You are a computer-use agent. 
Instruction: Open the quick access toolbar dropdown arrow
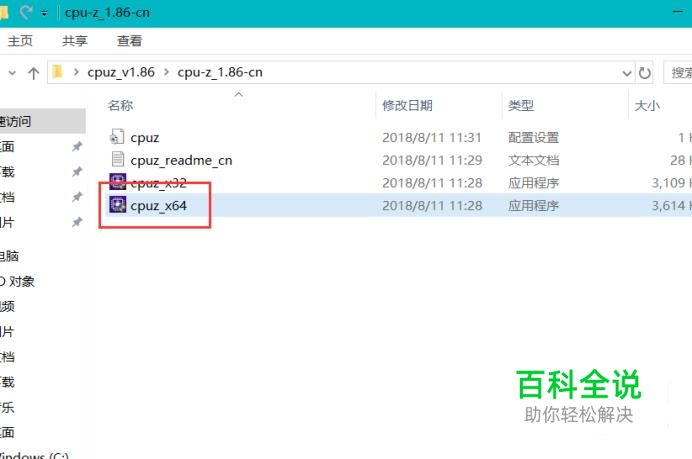(44, 13)
